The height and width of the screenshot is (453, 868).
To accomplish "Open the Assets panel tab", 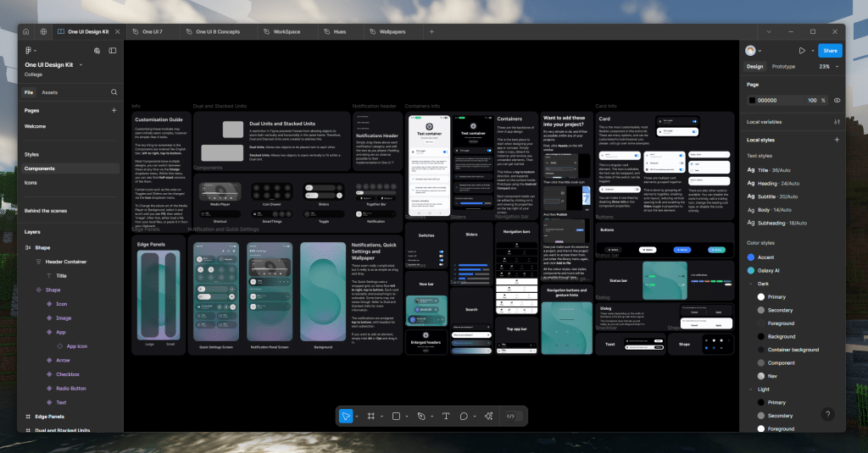I will 50,92.
